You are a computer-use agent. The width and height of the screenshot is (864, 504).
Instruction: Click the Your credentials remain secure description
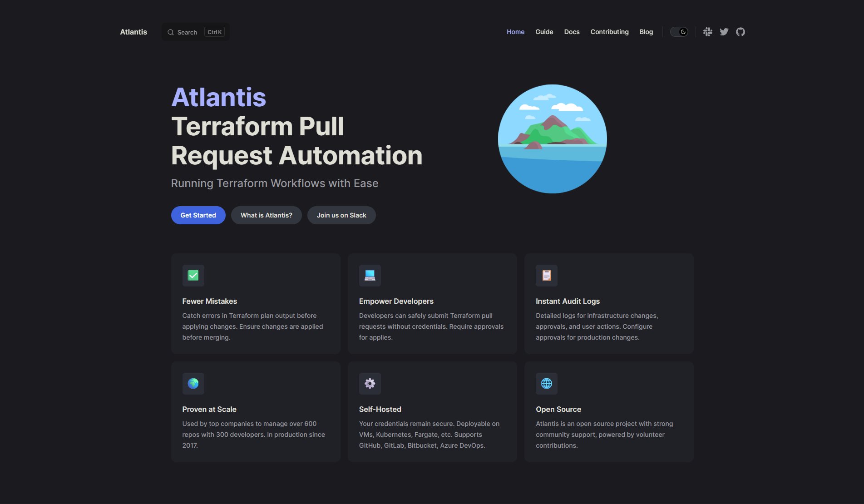[430, 435]
